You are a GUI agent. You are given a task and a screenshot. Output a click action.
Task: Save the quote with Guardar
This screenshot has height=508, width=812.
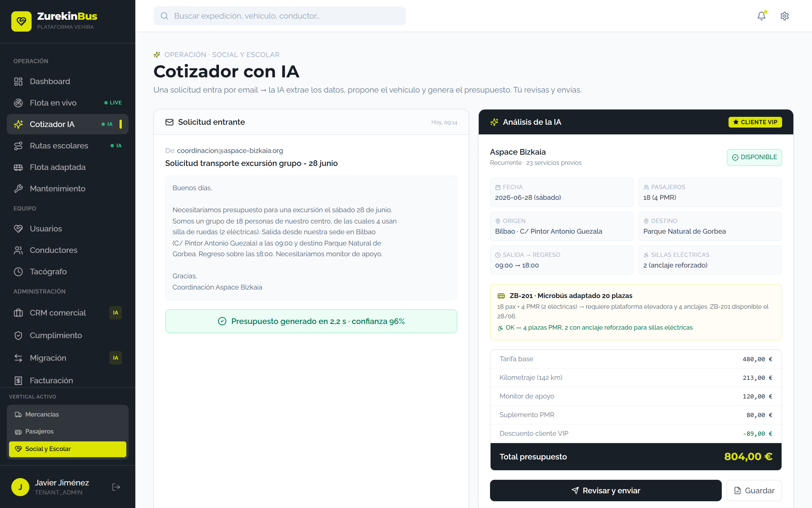(754, 491)
